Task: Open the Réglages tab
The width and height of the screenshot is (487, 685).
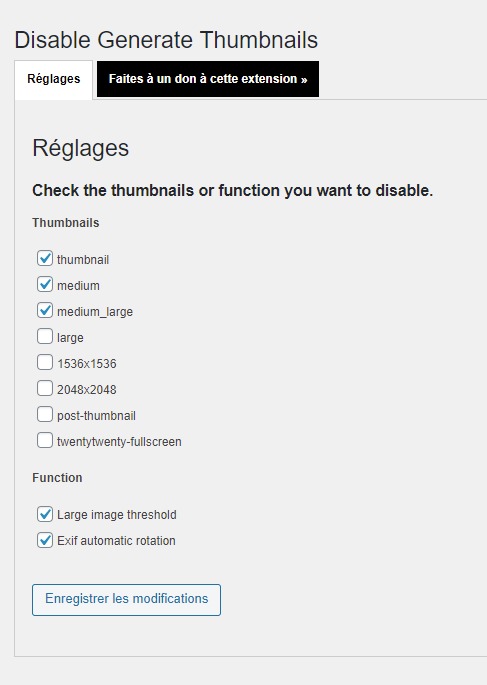Action: click(54, 80)
